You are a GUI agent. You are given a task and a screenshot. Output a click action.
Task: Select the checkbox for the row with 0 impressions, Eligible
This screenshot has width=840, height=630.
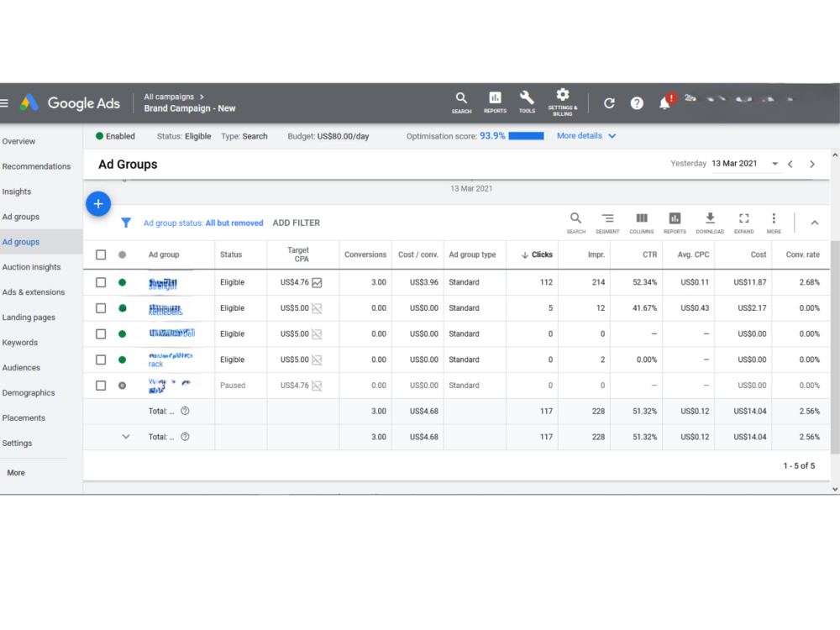[101, 333]
